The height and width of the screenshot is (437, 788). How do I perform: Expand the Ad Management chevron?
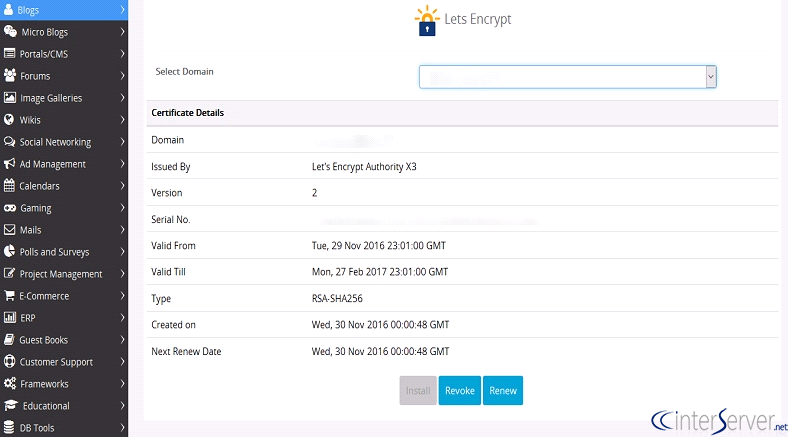(x=122, y=164)
